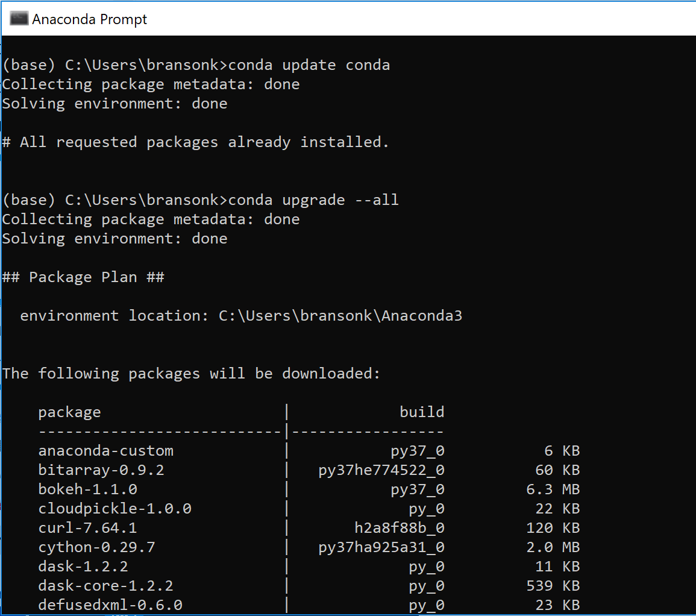Click the cloudpickle-1.0.0 package name
The width and height of the screenshot is (696, 616).
[x=114, y=509]
